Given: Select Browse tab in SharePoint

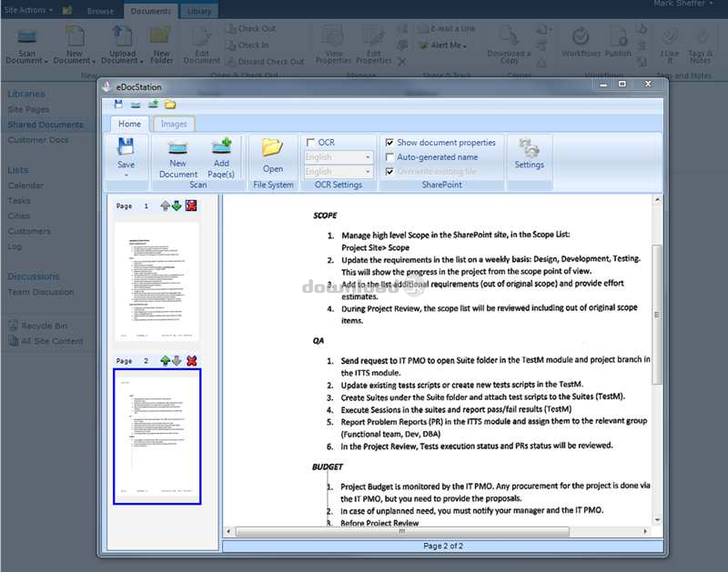Looking at the screenshot, I should click(x=100, y=11).
